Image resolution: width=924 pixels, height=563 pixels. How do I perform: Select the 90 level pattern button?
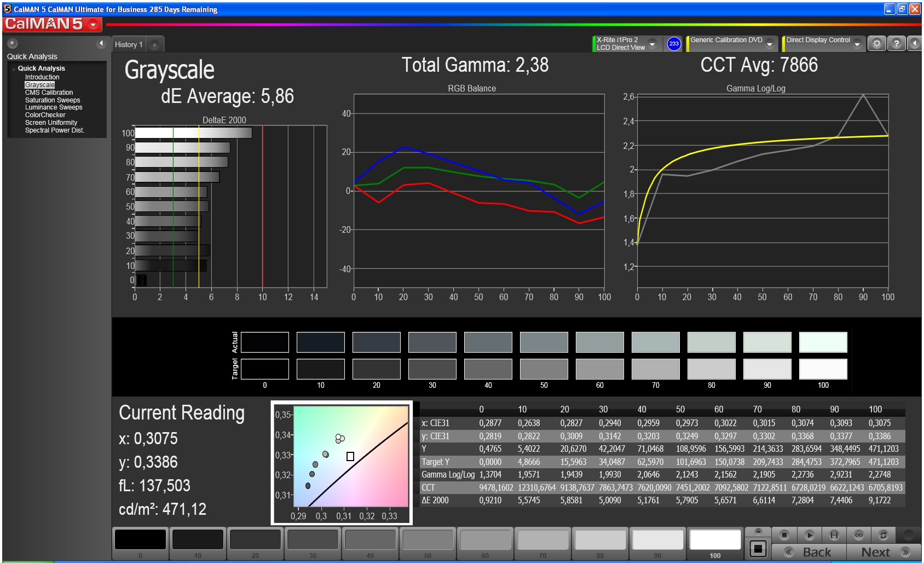tap(657, 543)
